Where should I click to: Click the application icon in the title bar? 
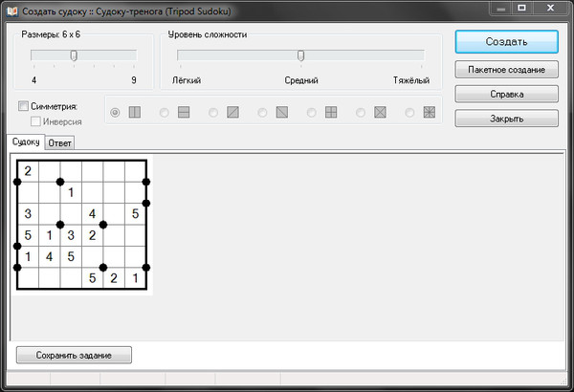pos(12,10)
